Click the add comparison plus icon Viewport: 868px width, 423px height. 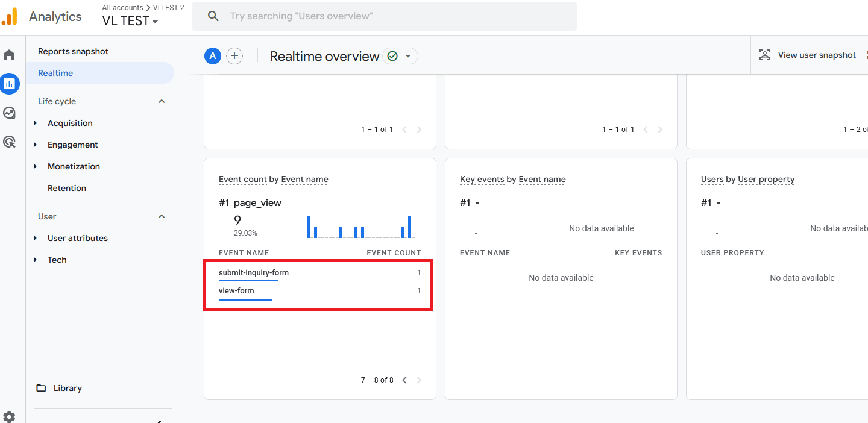tap(234, 56)
